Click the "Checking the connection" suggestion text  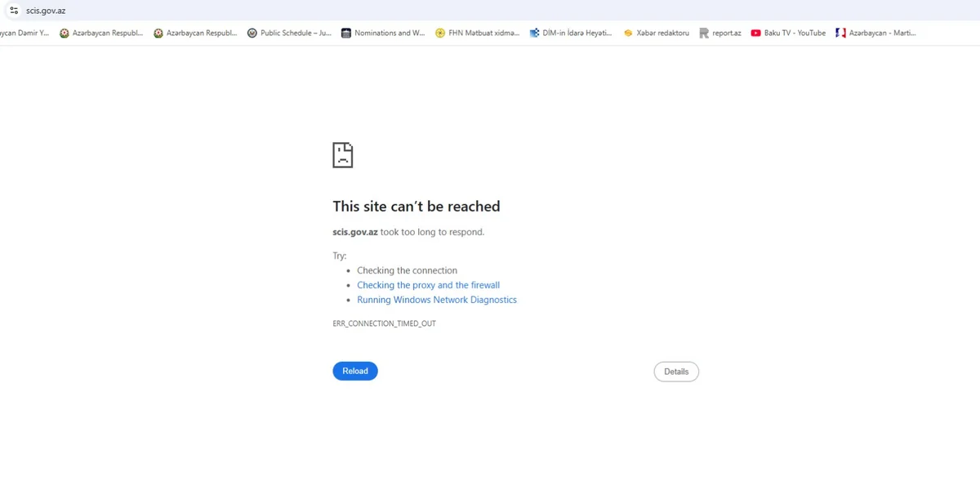click(x=407, y=270)
